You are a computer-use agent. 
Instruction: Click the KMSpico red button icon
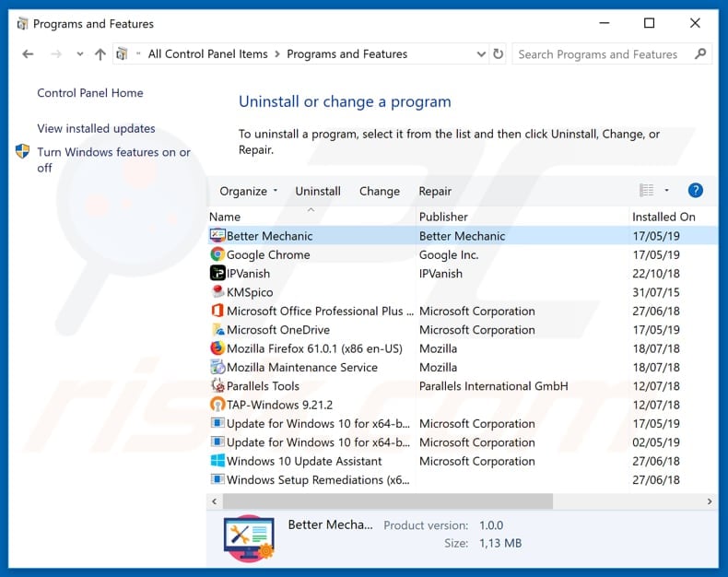[x=217, y=292]
